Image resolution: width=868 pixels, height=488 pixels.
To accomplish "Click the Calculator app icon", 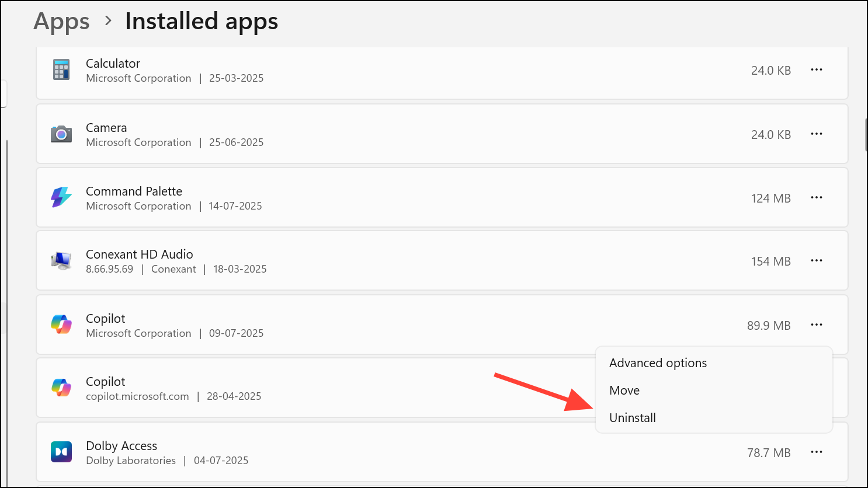I will pos(61,70).
